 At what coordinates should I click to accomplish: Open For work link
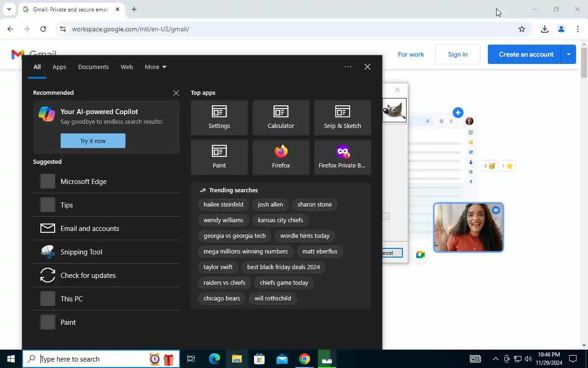(411, 54)
